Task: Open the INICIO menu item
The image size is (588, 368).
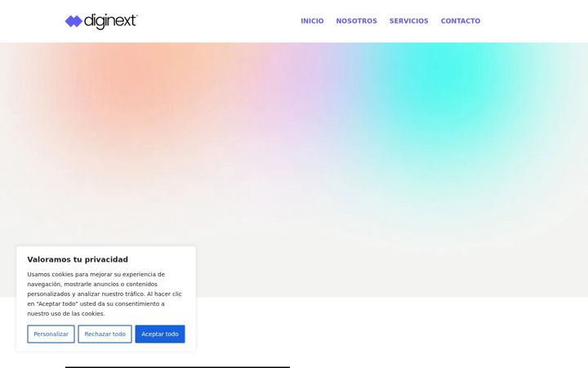Action: tap(312, 21)
